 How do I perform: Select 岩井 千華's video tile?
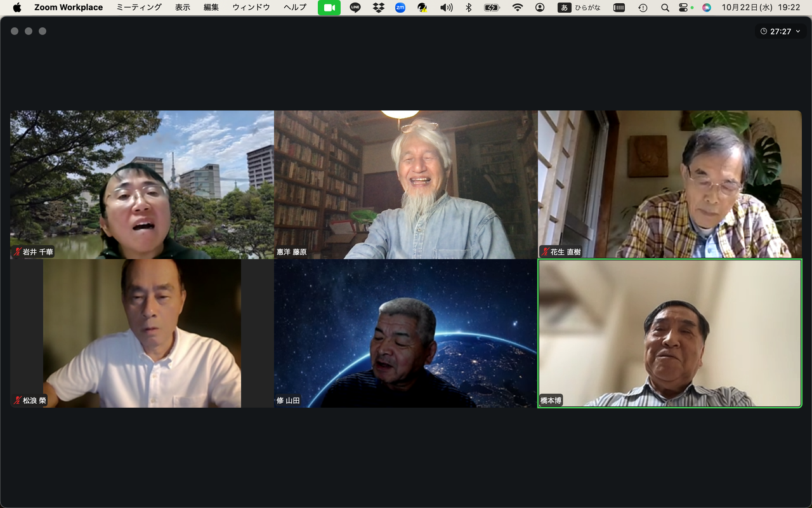click(142, 185)
